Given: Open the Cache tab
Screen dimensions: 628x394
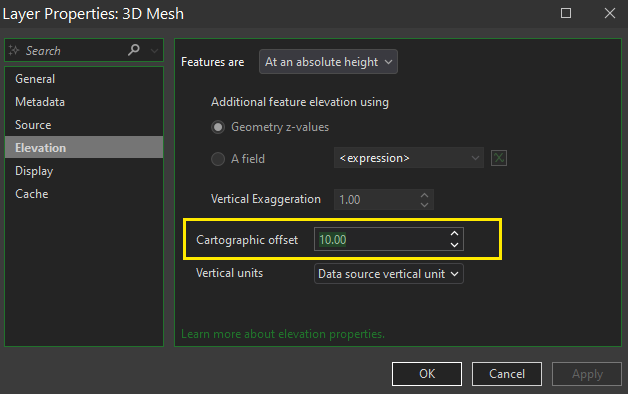Looking at the screenshot, I should 84,194.
